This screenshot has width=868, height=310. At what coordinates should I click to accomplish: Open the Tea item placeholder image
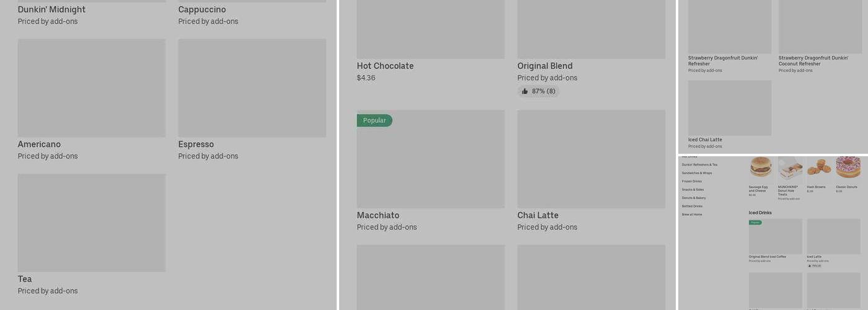point(92,223)
